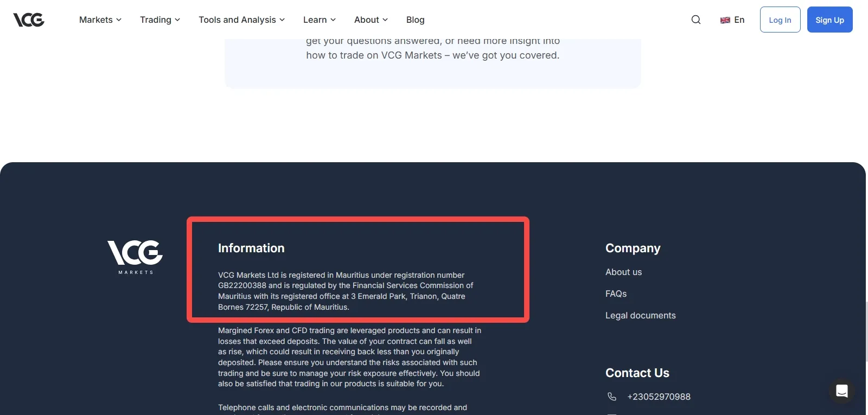Open the FAQs footer link
Screen dimensions: 868x415
[x=616, y=294]
